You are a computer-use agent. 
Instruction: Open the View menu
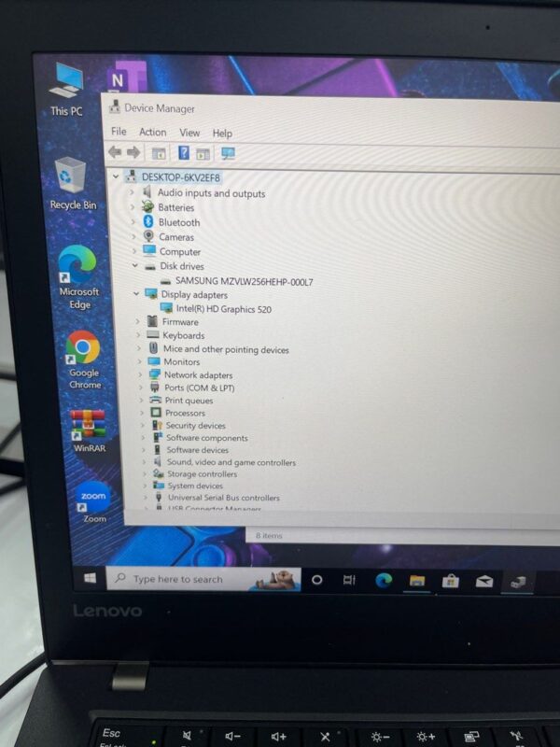pyautogui.click(x=189, y=133)
